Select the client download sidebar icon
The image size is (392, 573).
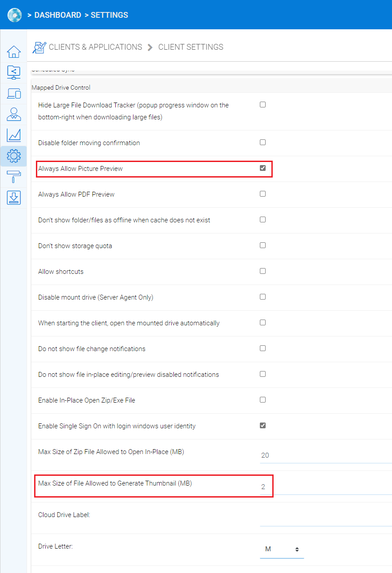14,198
